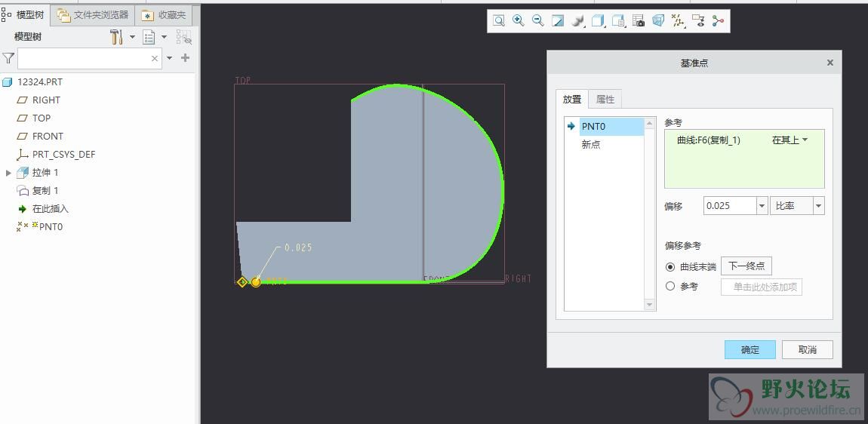Click the Repaint icon in view toolbar
The width and height of the screenshot is (868, 424).
coord(558,21)
